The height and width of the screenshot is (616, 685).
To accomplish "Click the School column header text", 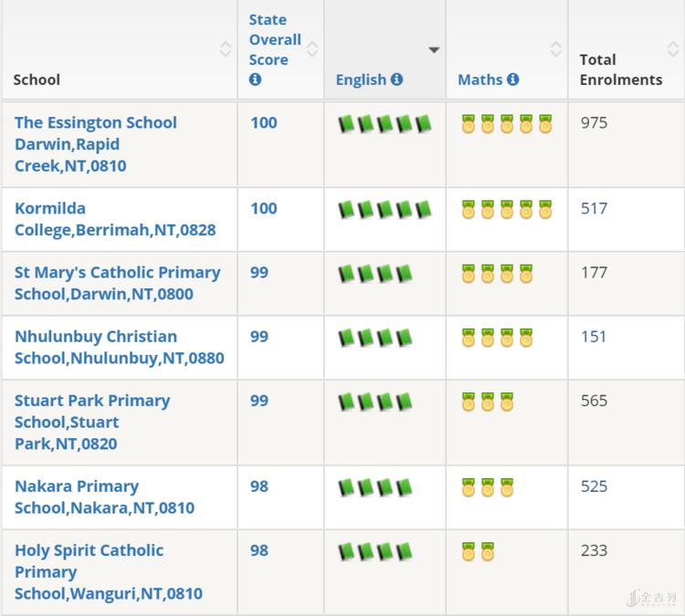I will pyautogui.click(x=37, y=80).
